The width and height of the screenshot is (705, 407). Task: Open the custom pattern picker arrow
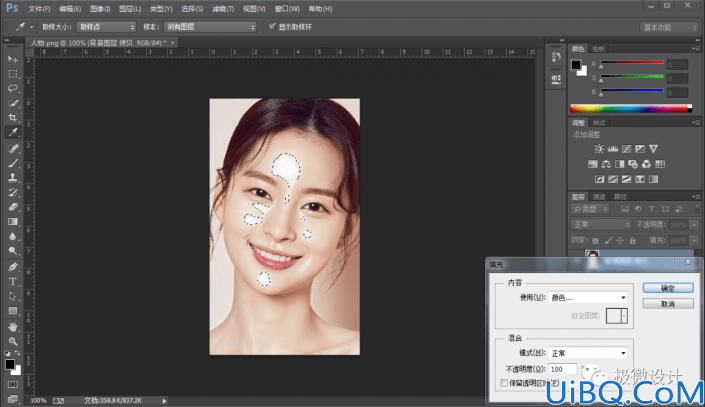click(625, 316)
